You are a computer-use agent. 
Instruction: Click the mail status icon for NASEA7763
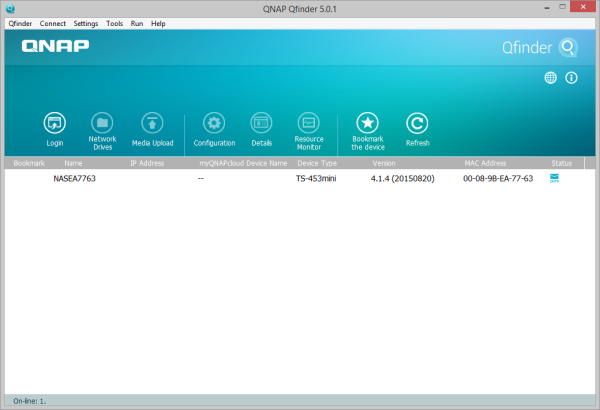[555, 178]
